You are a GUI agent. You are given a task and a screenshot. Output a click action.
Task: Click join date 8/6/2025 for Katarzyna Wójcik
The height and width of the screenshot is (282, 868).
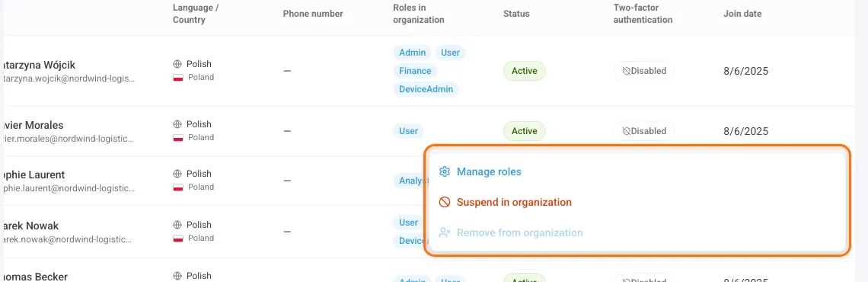tap(745, 71)
